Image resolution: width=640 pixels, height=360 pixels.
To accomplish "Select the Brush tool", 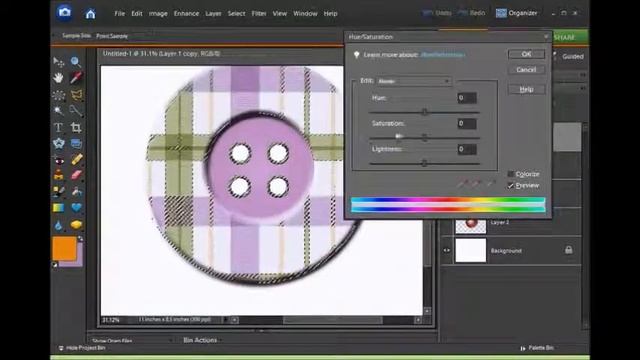I will pyautogui.click(x=58, y=191).
